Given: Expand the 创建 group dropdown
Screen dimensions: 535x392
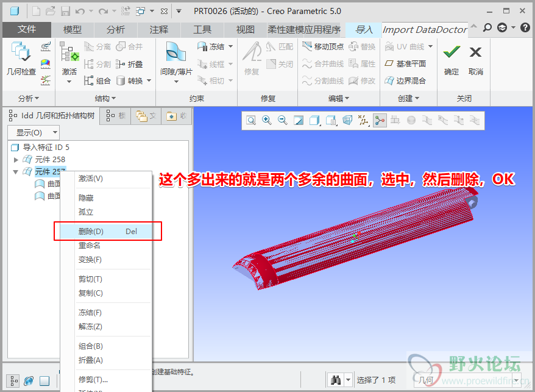Looking at the screenshot, I should click(x=408, y=98).
